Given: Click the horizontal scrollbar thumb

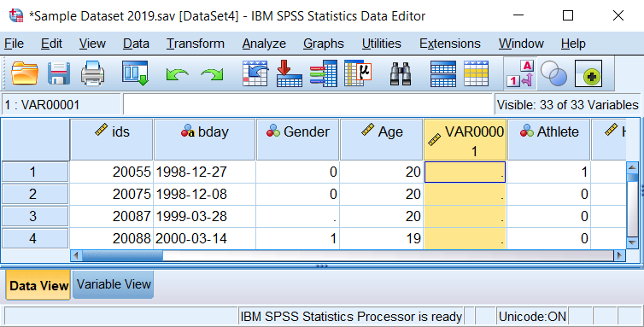Looking at the screenshot, I should pyautogui.click(x=122, y=255).
